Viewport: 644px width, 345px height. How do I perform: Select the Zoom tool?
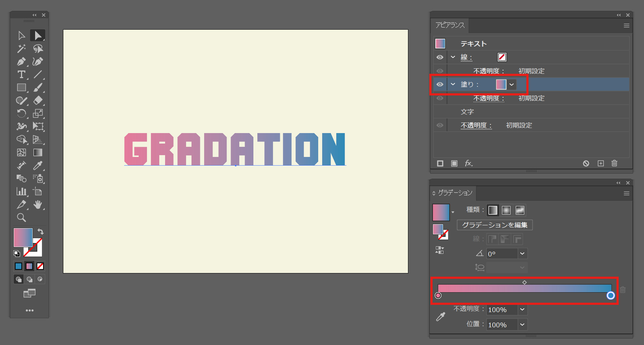coord(21,218)
